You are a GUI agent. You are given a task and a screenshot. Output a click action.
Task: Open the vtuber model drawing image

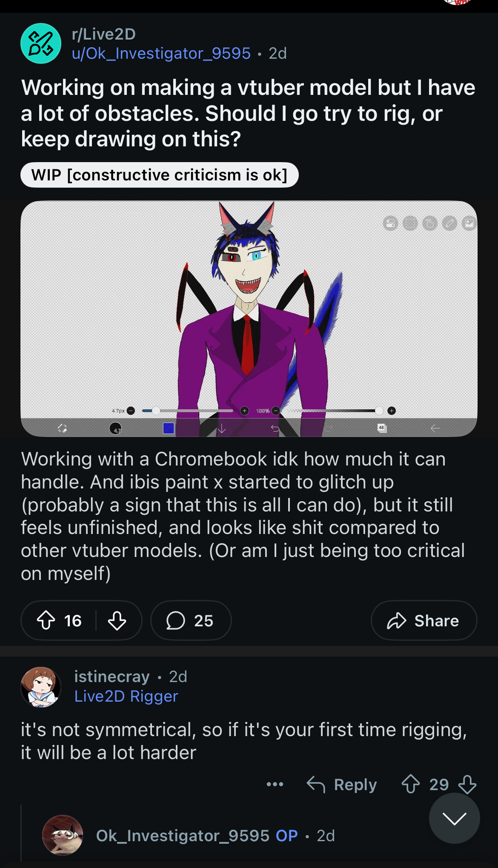(249, 318)
